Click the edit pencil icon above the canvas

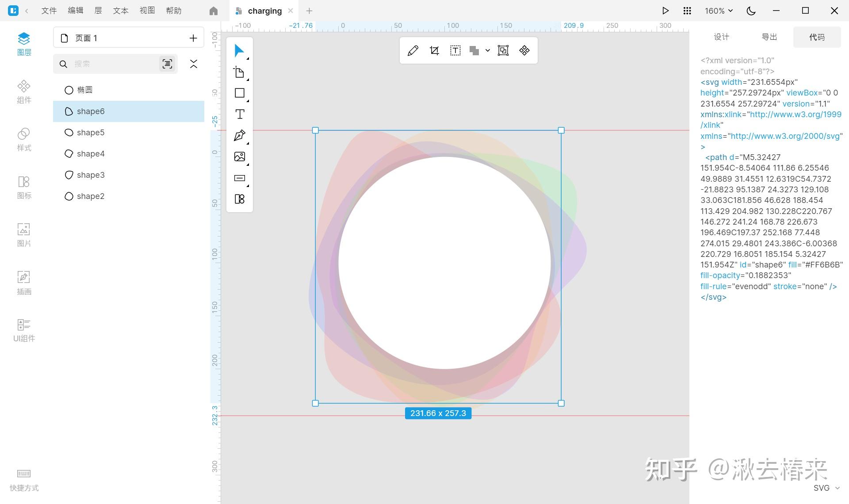[x=413, y=50]
